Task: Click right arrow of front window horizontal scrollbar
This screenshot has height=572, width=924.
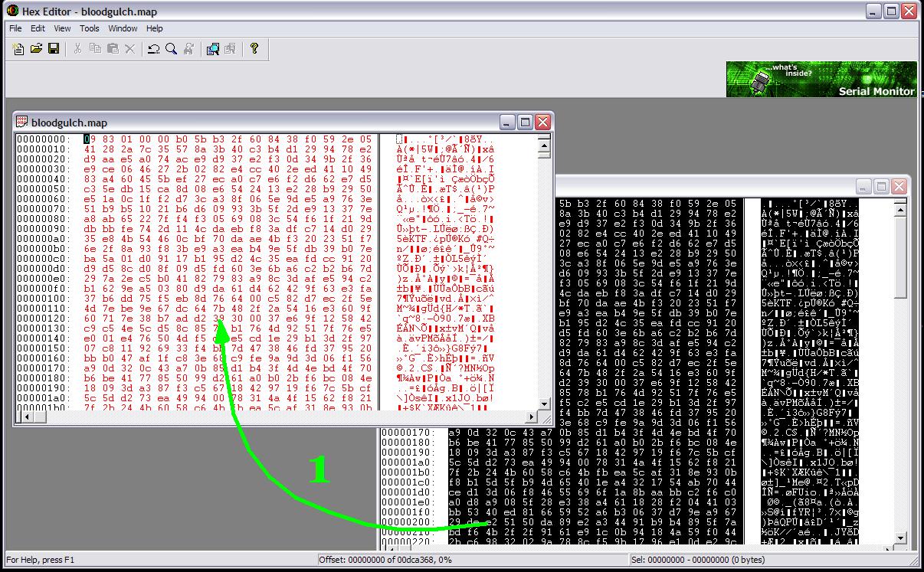Action: pos(532,417)
